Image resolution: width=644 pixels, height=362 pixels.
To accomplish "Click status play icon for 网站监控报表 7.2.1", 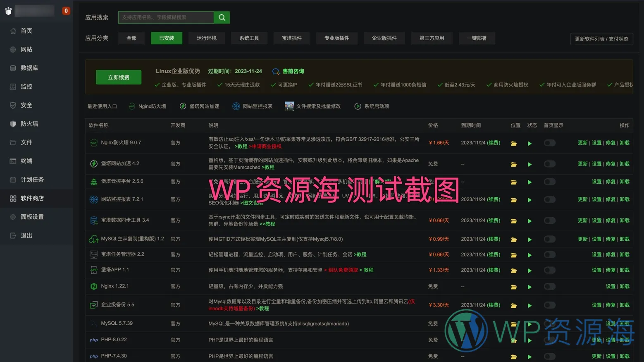I will (x=530, y=200).
